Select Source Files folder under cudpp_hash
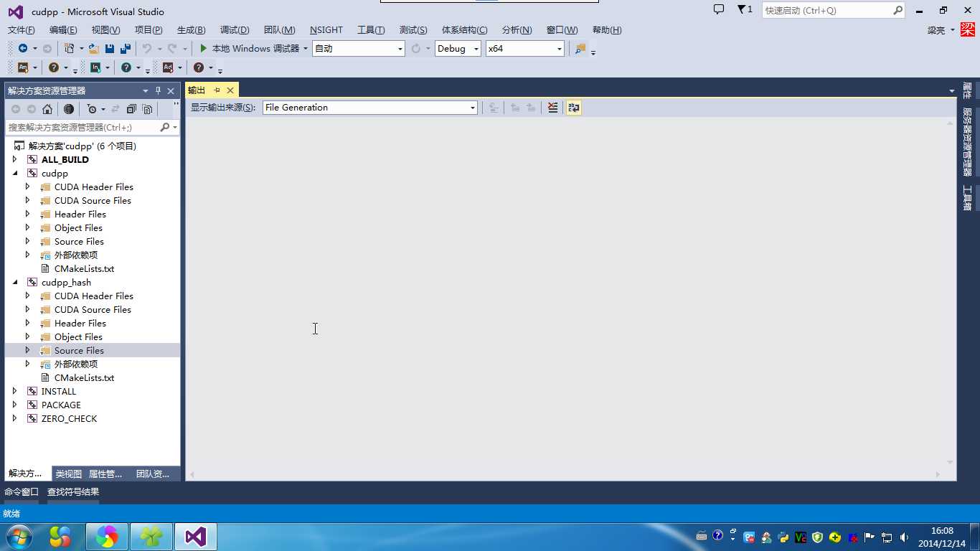 [x=79, y=350]
